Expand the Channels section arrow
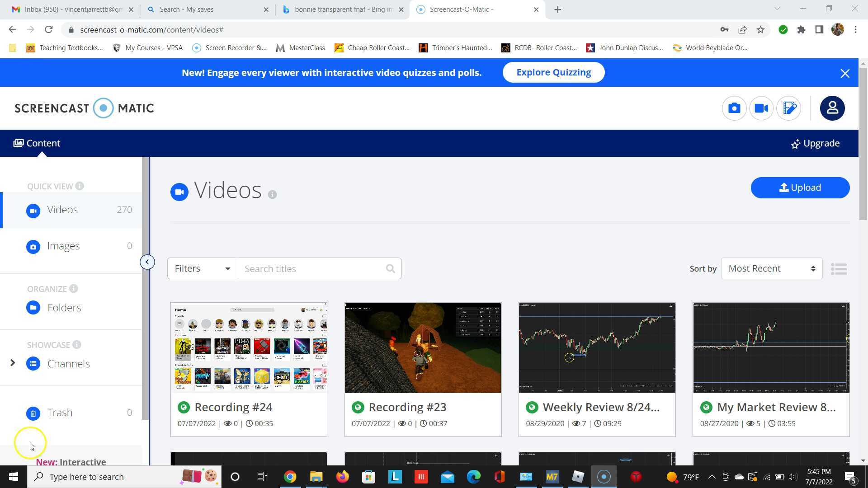Screen dimensions: 868x488 13,363
